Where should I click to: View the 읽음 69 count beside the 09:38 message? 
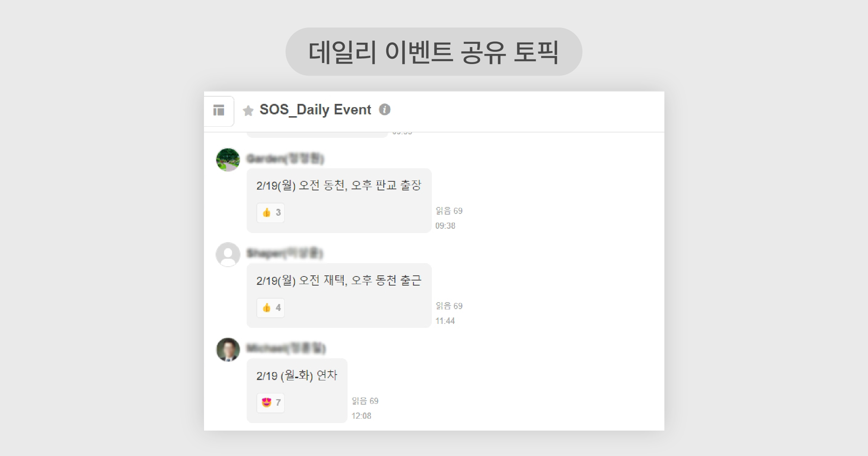pyautogui.click(x=449, y=211)
